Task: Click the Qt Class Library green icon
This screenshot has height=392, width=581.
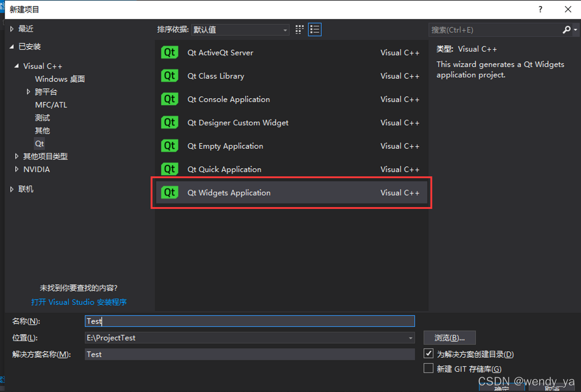Action: pyautogui.click(x=170, y=76)
